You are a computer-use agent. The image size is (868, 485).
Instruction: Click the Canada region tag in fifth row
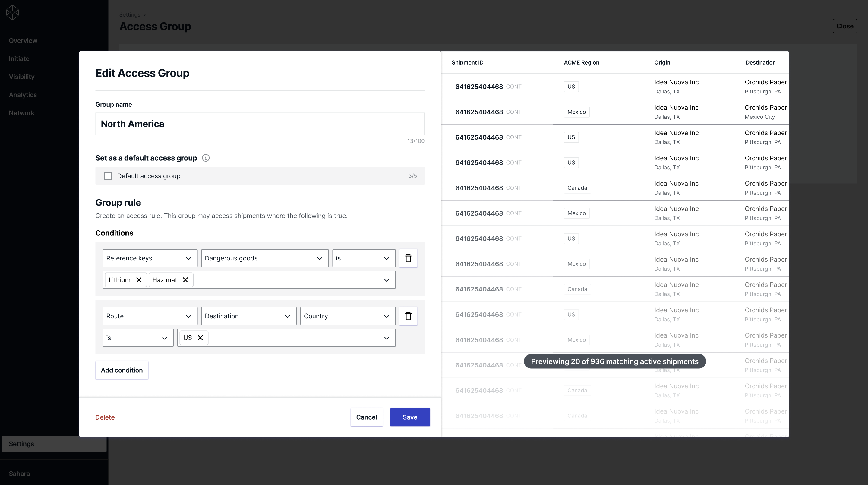click(577, 188)
